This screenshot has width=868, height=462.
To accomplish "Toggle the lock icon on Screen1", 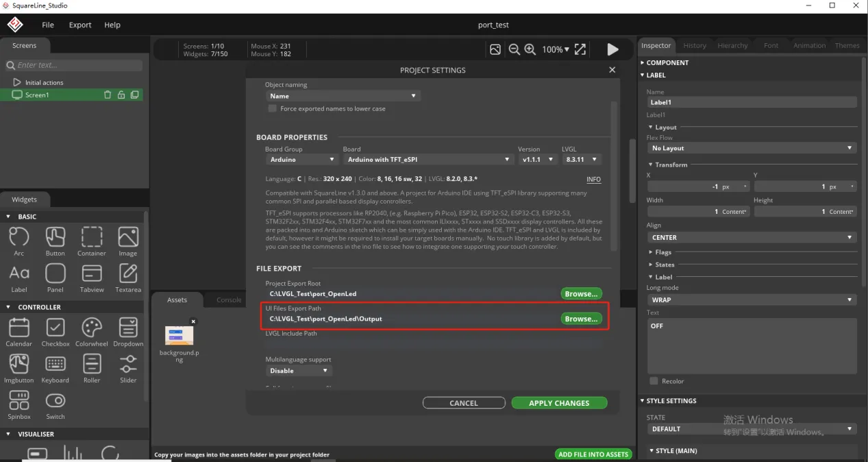I will pyautogui.click(x=121, y=95).
